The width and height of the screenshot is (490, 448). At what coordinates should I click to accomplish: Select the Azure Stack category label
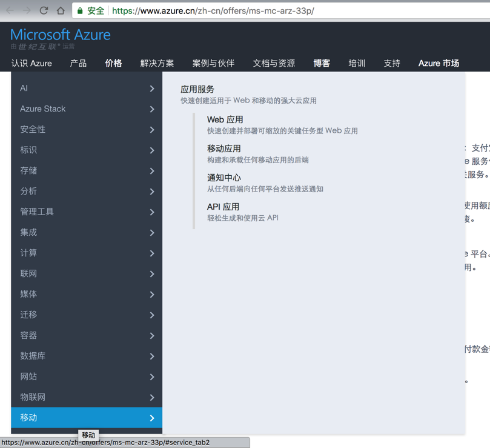coord(43,109)
